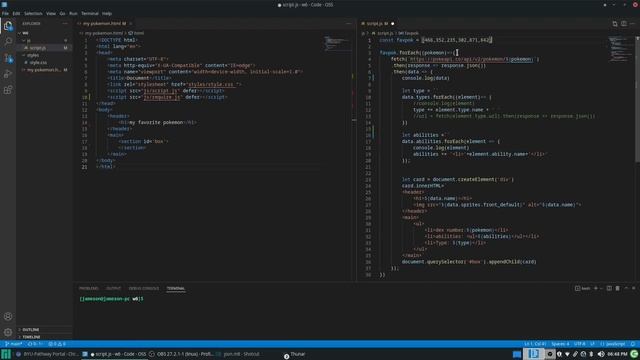
Task: Kill terminal with trash icon
Action: [x=618, y=288]
